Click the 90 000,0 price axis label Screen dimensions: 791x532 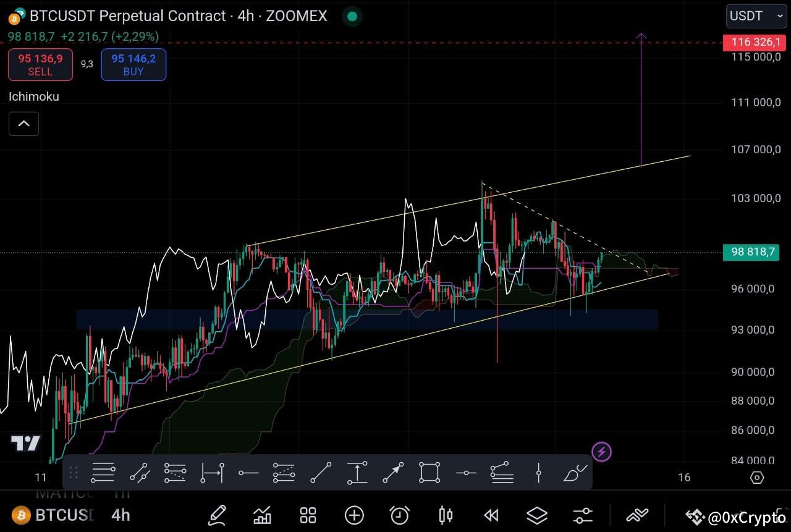pyautogui.click(x=753, y=372)
